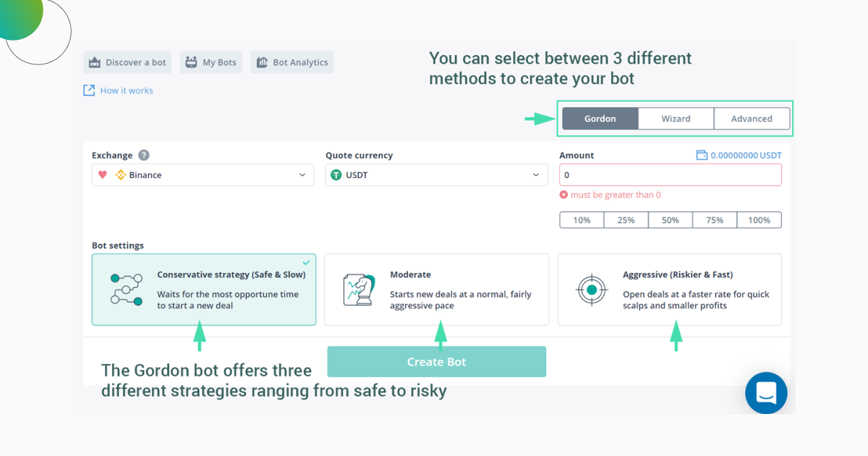The image size is (868, 456).
Task: Open the How it works link
Action: point(127,90)
